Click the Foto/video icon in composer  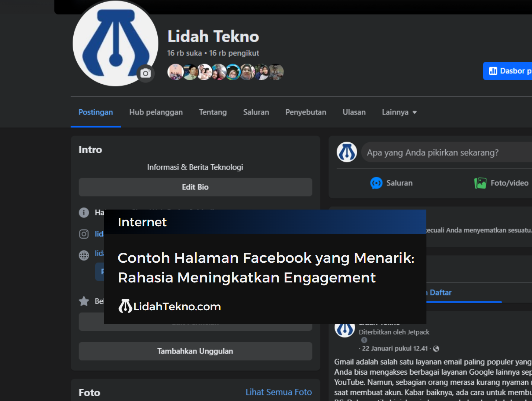480,183
